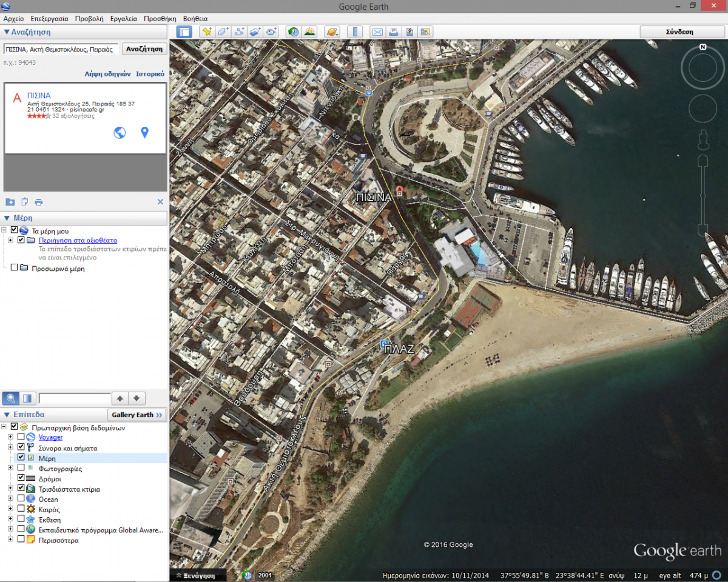Click the red ΠΙΣΙΝΑ marker on the map
The image size is (728, 582).
pos(399,190)
